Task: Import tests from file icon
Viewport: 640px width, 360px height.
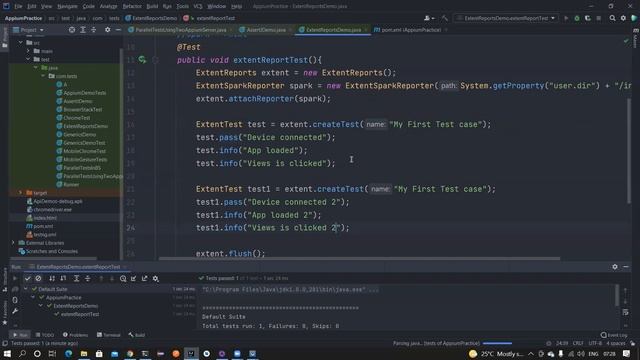Action: click(134, 278)
